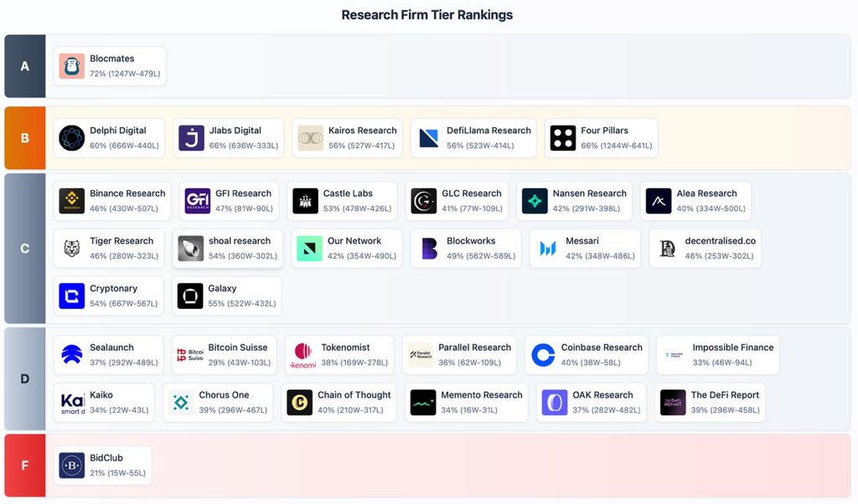Click the Castle Labs logo icon
858x504 pixels.
click(305, 201)
